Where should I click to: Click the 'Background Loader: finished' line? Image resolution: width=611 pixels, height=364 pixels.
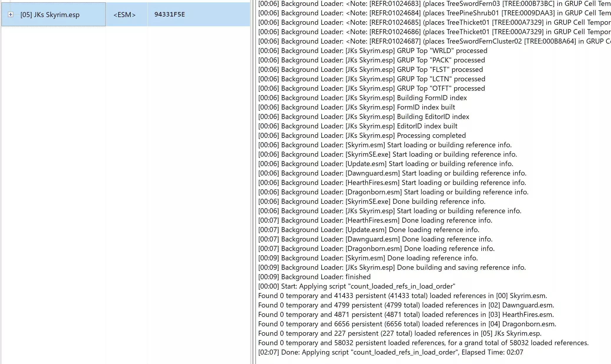314,277
